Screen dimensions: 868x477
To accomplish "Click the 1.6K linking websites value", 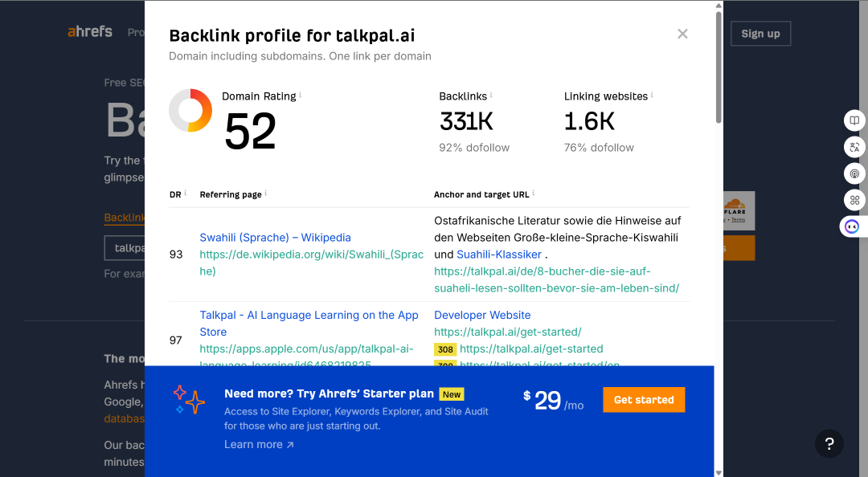I will [x=589, y=122].
